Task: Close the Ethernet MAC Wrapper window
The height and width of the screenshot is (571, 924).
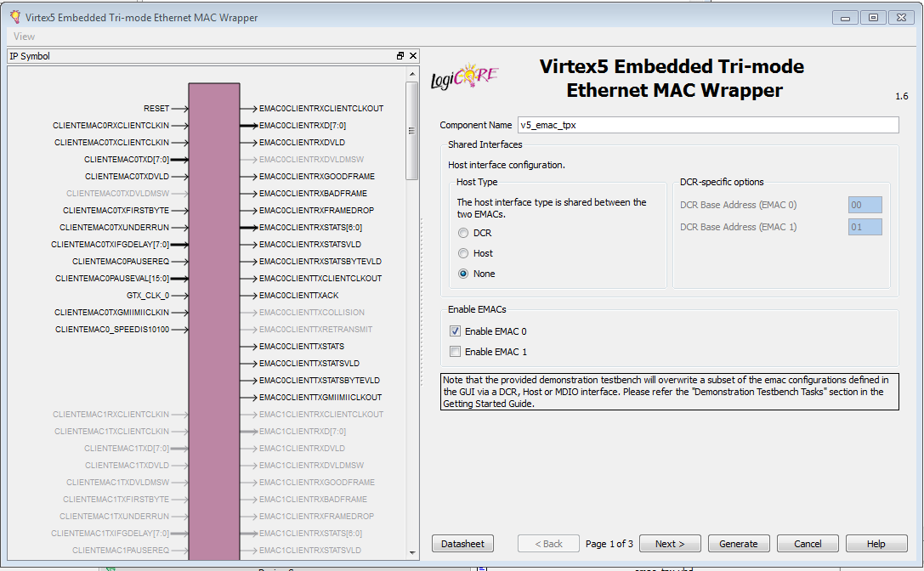Action: [901, 18]
